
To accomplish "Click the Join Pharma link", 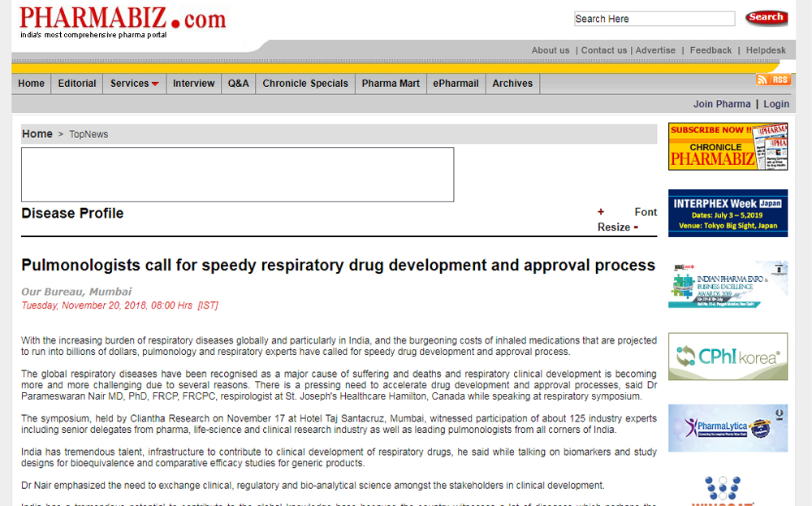I will (722, 104).
